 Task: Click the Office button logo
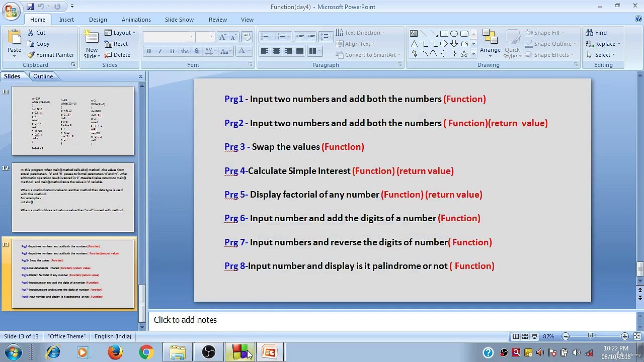click(x=11, y=10)
